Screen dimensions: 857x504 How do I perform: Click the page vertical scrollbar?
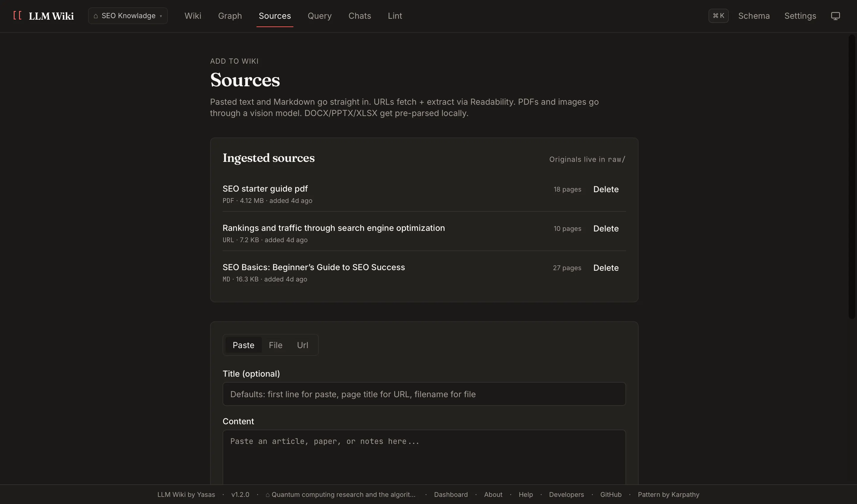pyautogui.click(x=852, y=177)
